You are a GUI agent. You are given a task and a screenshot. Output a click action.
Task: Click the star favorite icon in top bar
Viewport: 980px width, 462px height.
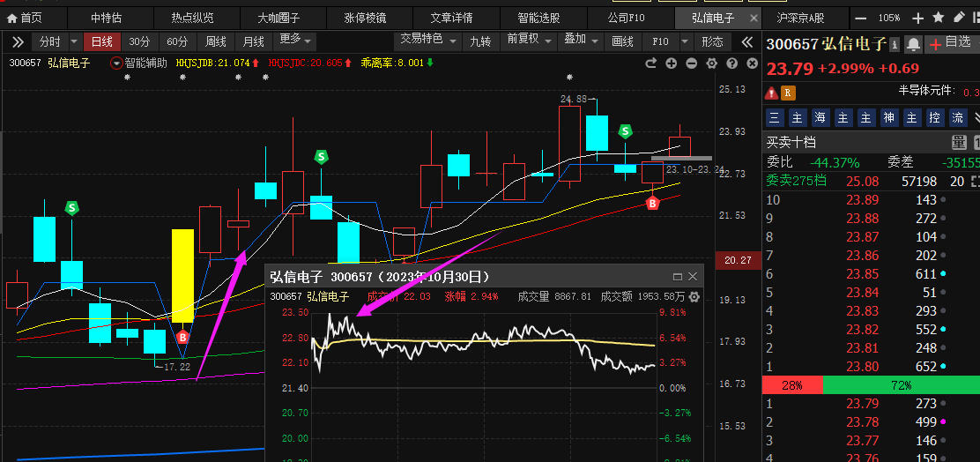(938, 18)
